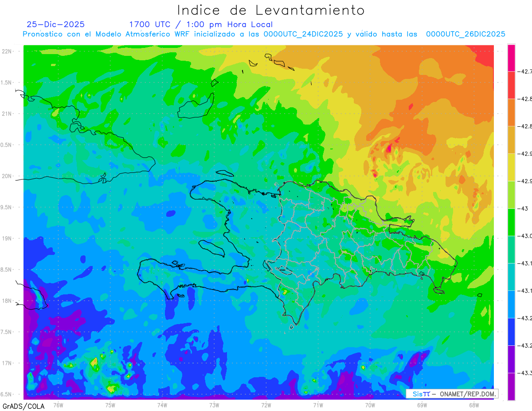Pick the magenta-pink swatch in the color legend
532x411 pixels.
coord(511,58)
